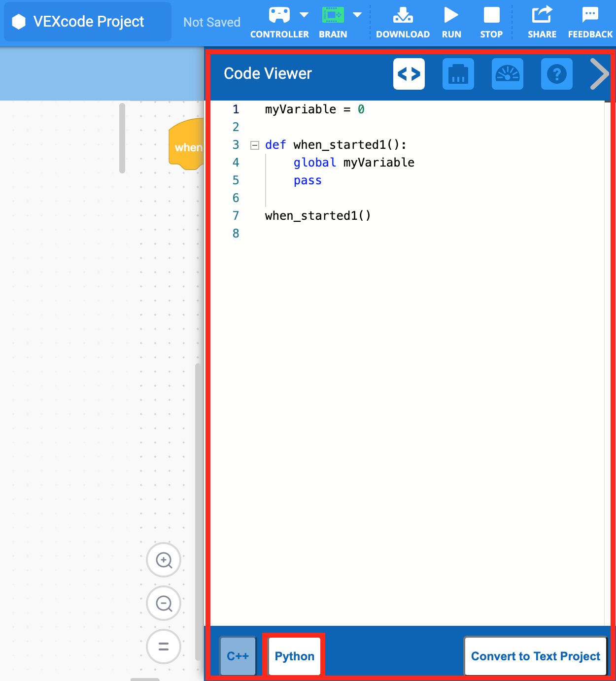Zoom in on the workspace canvas
Screen dimensions: 616x681
click(164, 560)
